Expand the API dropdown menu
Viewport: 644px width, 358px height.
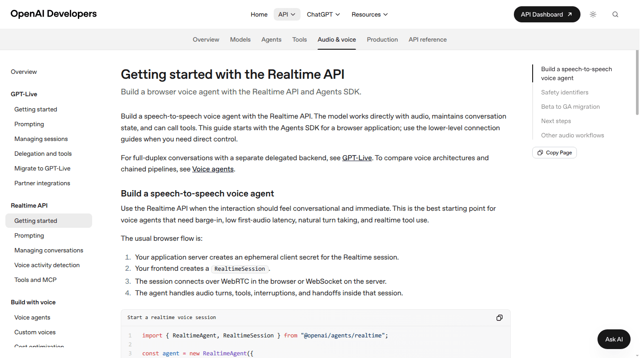pyautogui.click(x=287, y=14)
